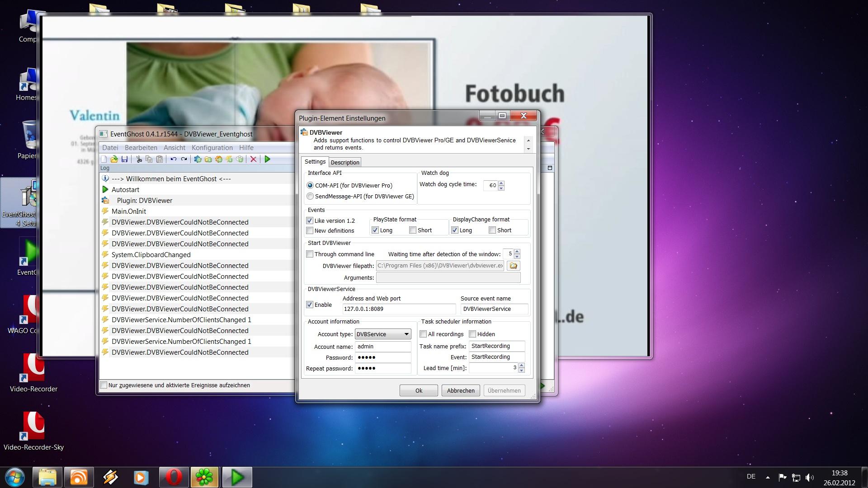
Task: Open the Datei menu
Action: pyautogui.click(x=110, y=148)
